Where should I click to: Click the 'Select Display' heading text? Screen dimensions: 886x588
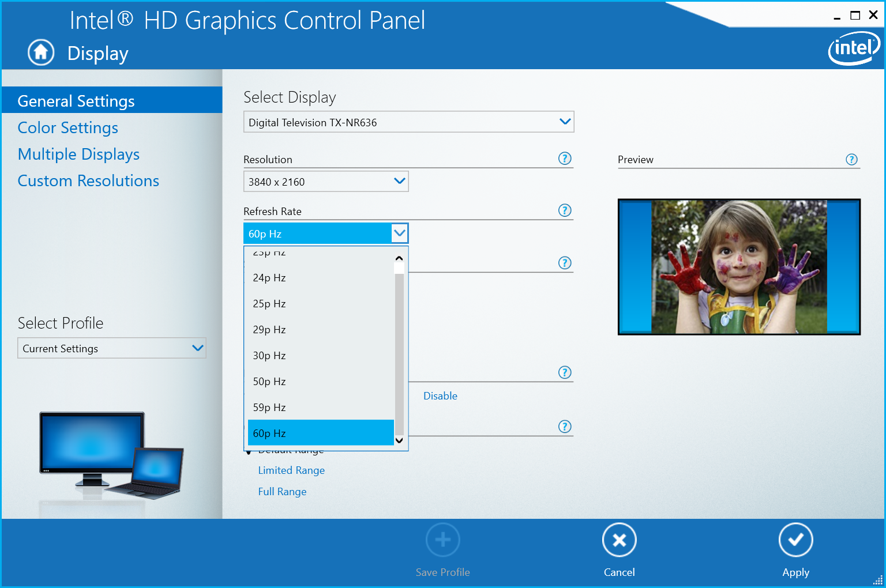[x=290, y=97]
